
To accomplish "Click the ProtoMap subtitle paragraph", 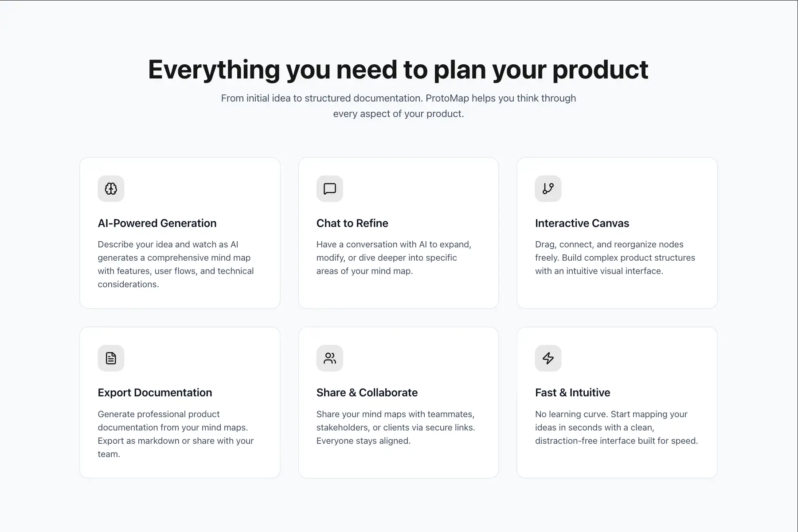I will tap(398, 106).
